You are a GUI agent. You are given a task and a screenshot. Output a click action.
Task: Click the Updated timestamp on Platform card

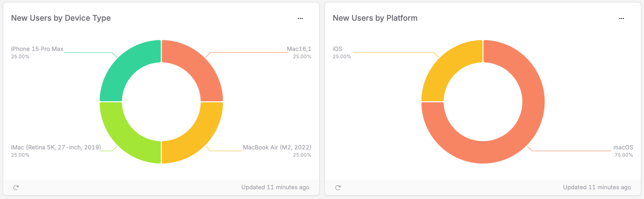pyautogui.click(x=597, y=187)
